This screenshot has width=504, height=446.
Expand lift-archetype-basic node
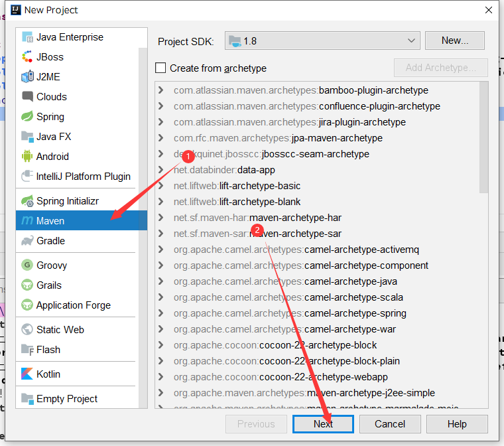click(160, 186)
